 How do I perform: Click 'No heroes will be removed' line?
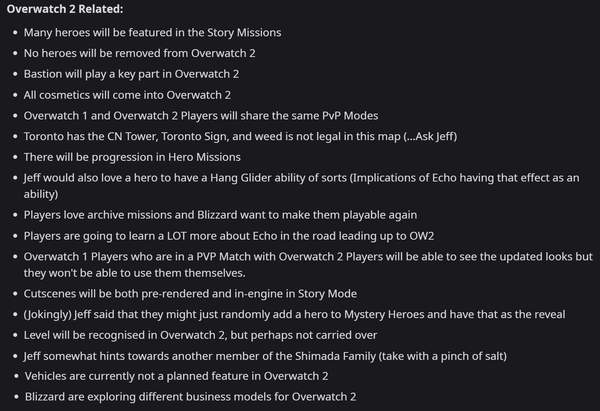[139, 53]
